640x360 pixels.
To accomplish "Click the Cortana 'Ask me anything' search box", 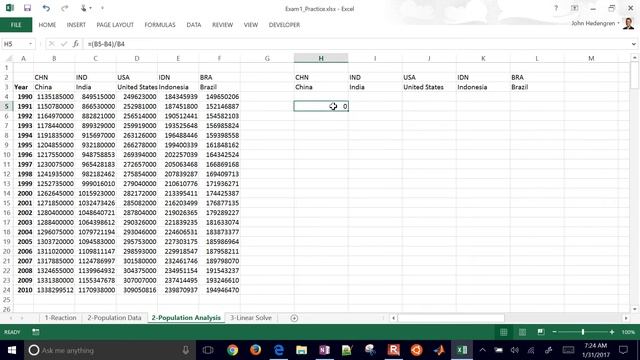I will click(x=109, y=350).
